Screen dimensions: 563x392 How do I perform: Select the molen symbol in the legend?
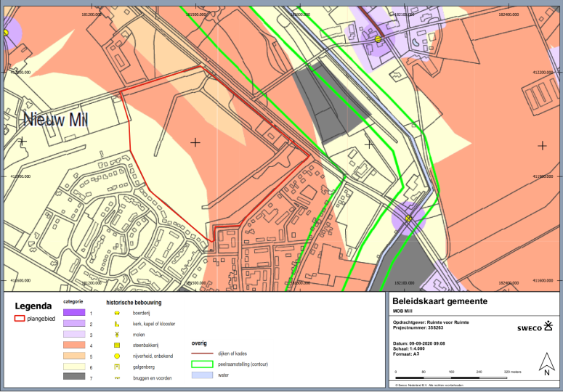117,335
